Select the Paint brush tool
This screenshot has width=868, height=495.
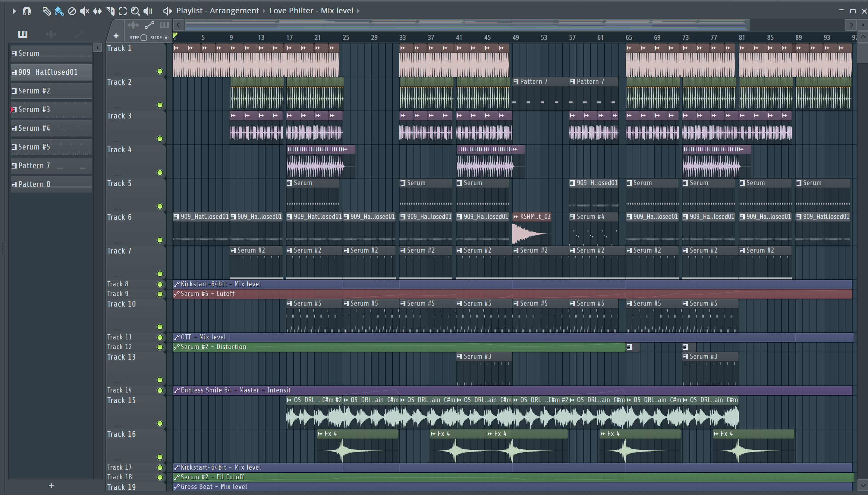coord(59,11)
